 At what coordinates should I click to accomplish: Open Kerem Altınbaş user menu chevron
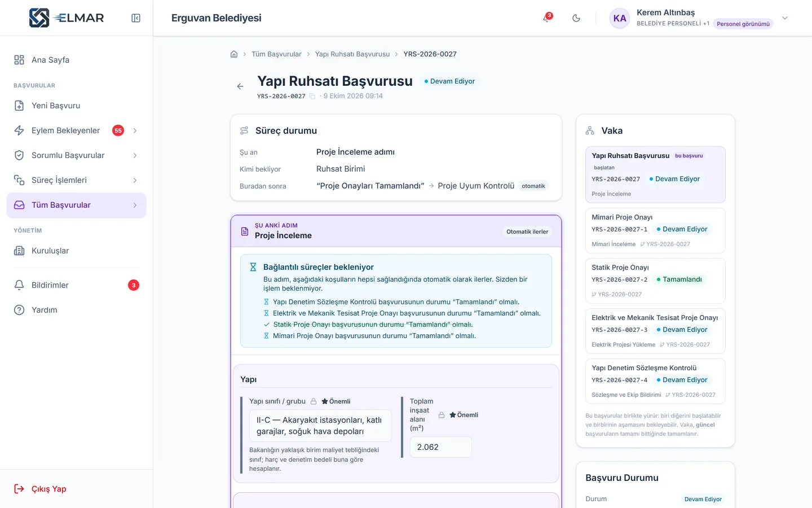pyautogui.click(x=785, y=18)
